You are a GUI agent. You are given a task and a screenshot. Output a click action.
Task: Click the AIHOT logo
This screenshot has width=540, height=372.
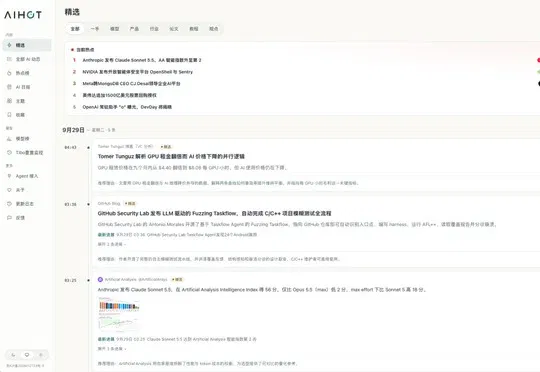click(x=23, y=15)
